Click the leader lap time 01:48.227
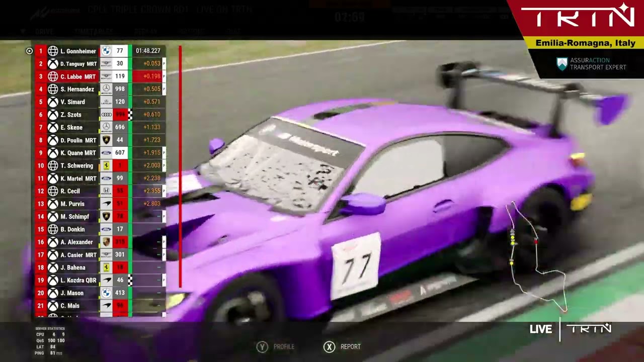This screenshot has height=362, width=644. (148, 51)
